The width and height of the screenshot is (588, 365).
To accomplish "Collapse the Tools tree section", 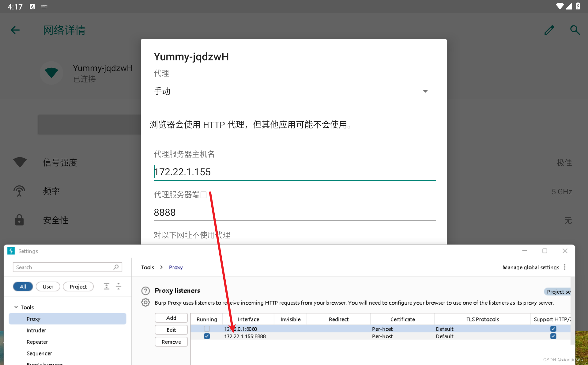I will (16, 307).
